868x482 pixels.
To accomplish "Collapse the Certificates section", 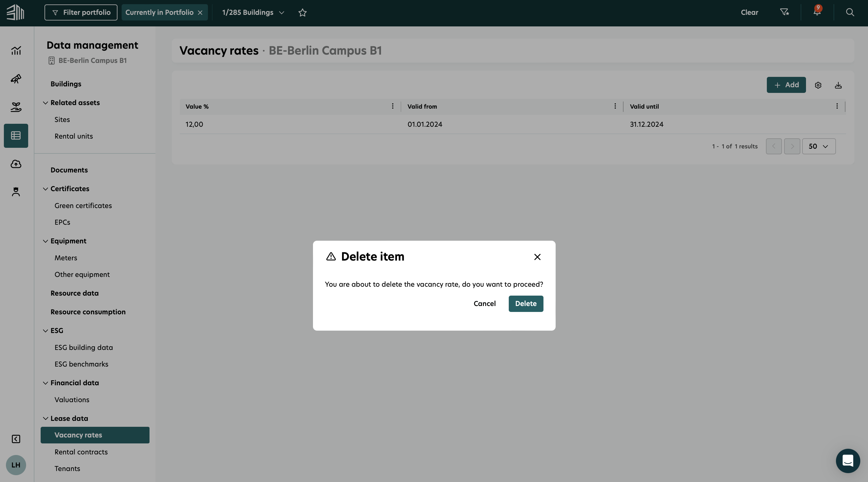I will [45, 189].
